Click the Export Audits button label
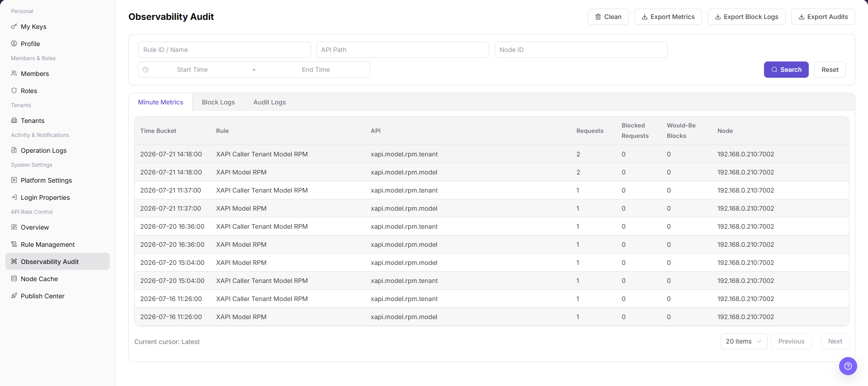Image resolution: width=868 pixels, height=386 pixels. (828, 17)
